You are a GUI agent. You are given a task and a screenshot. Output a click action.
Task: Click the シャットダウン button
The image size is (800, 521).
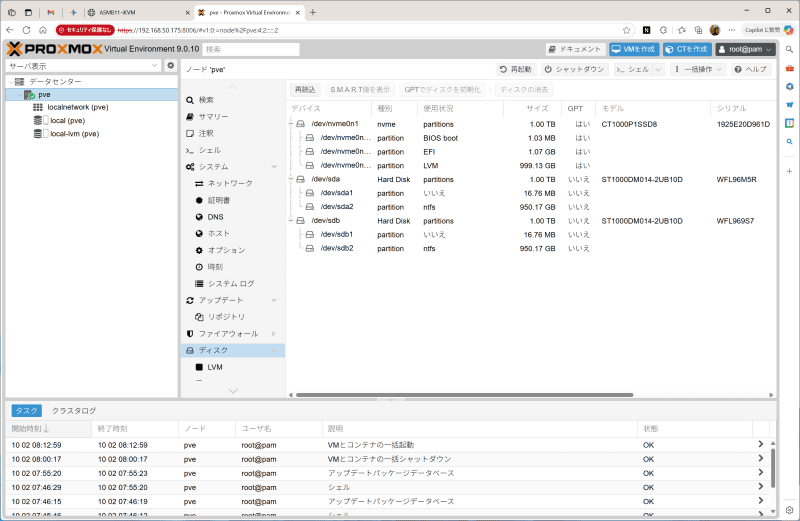click(x=574, y=69)
